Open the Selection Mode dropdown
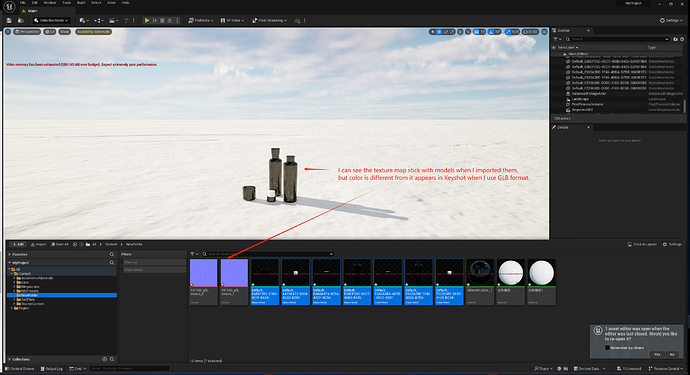The width and height of the screenshot is (690, 375). click(51, 20)
